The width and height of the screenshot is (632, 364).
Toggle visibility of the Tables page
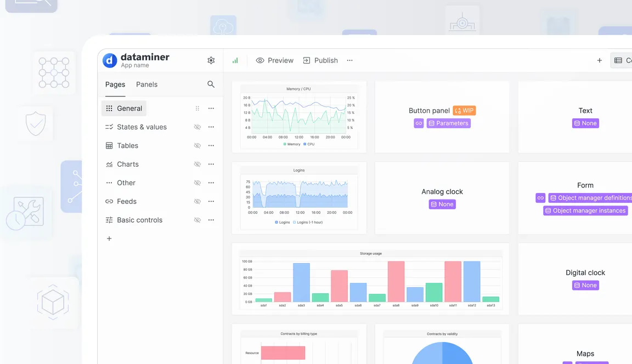tap(197, 145)
